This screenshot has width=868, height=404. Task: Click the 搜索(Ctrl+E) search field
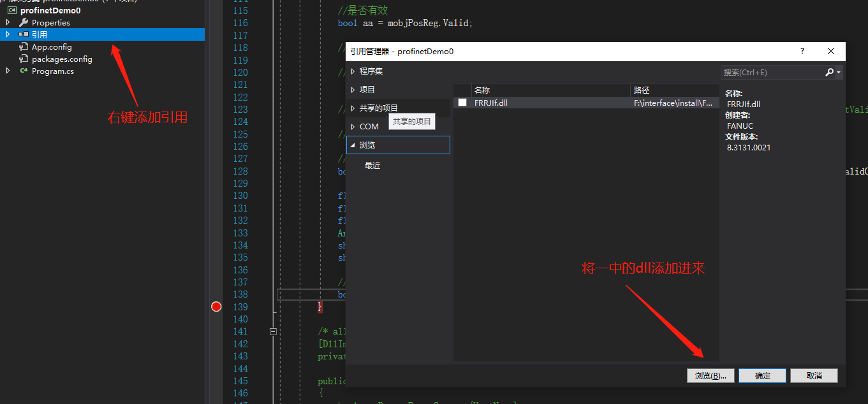point(773,73)
